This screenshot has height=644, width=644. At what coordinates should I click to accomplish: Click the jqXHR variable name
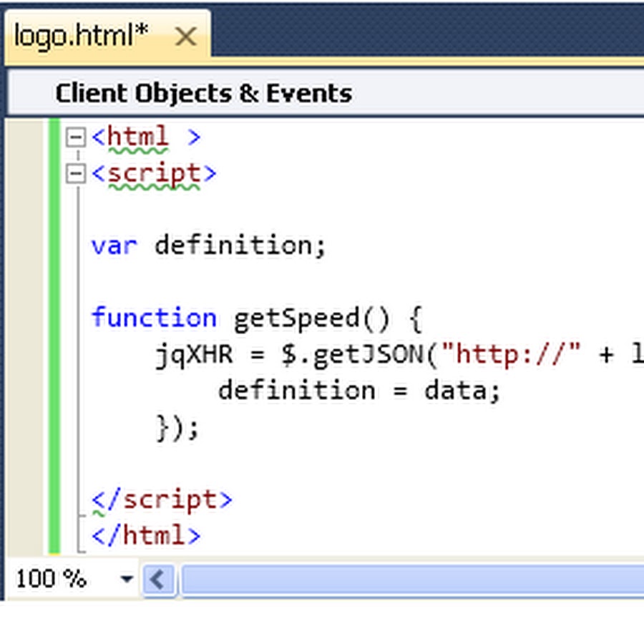(x=194, y=355)
